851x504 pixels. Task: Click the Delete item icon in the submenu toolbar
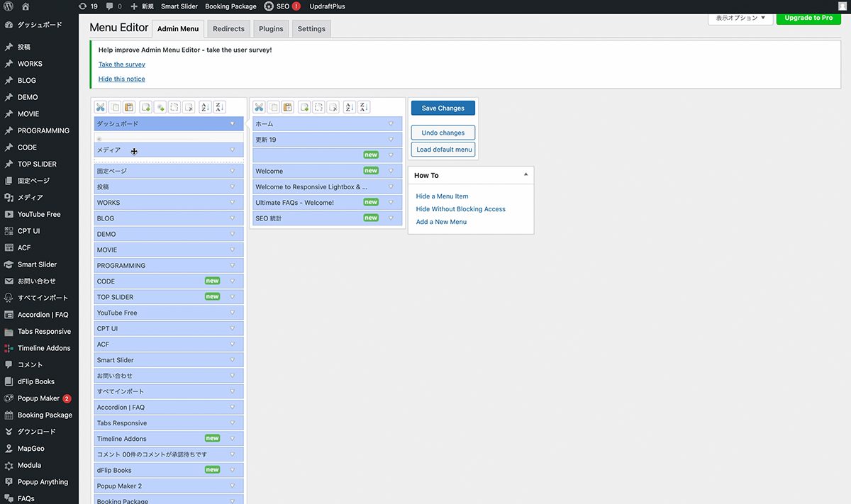pos(333,108)
